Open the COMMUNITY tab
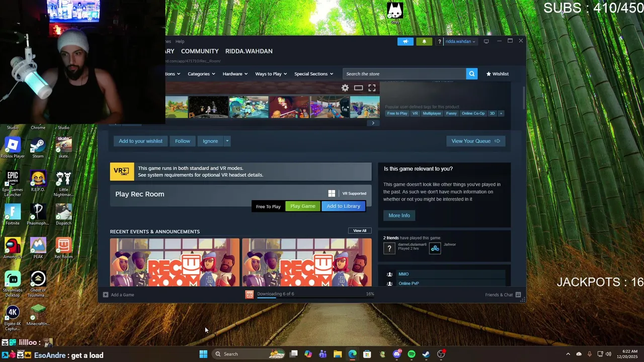Viewport: 644px width, 362px height. (200, 51)
